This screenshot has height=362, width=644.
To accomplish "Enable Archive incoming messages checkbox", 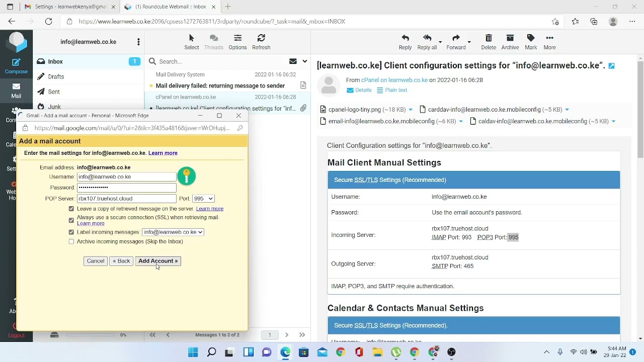I will coord(71,242).
